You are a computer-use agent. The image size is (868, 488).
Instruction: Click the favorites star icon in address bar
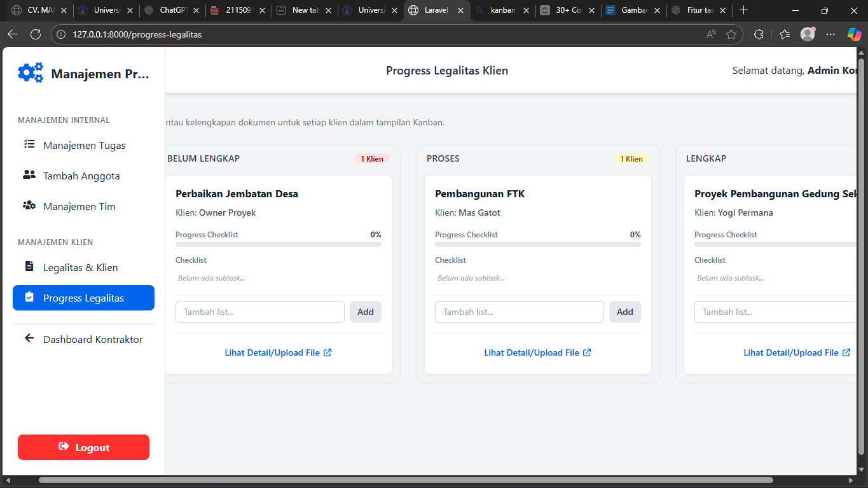(731, 34)
